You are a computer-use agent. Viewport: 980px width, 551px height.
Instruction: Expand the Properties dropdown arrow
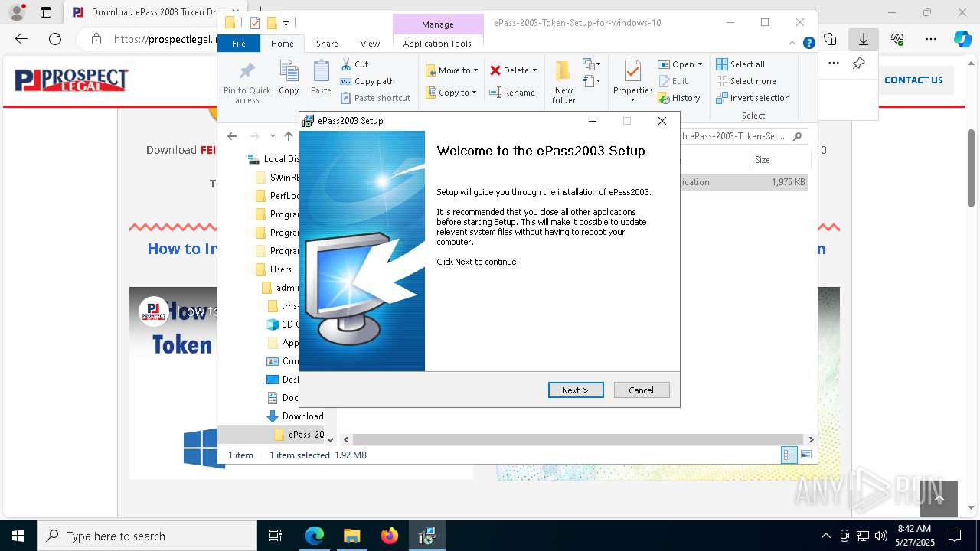tap(632, 100)
